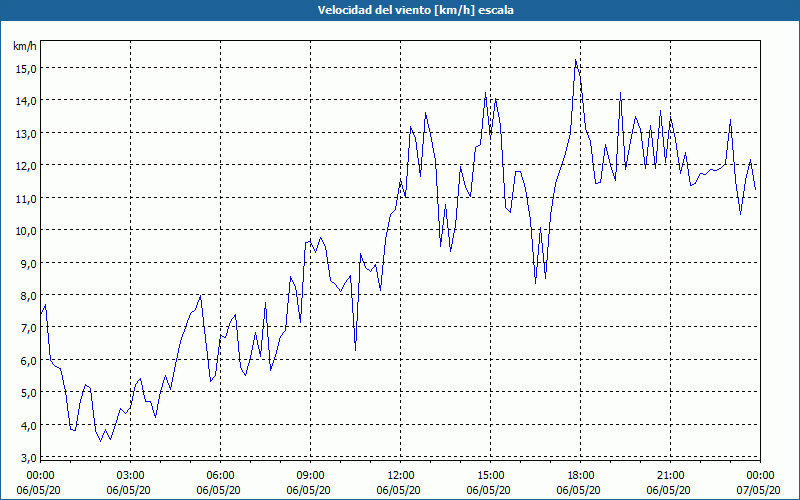Click the 03:00 time axis label

pos(131,475)
